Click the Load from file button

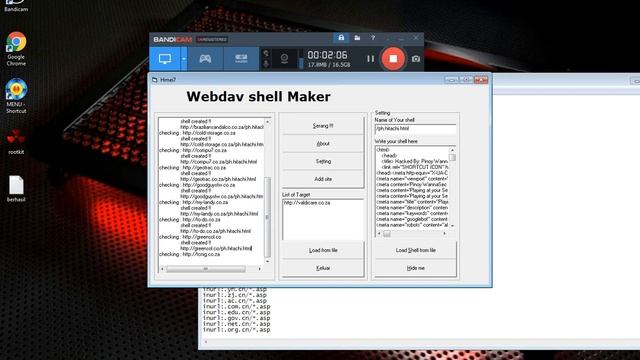(x=323, y=250)
